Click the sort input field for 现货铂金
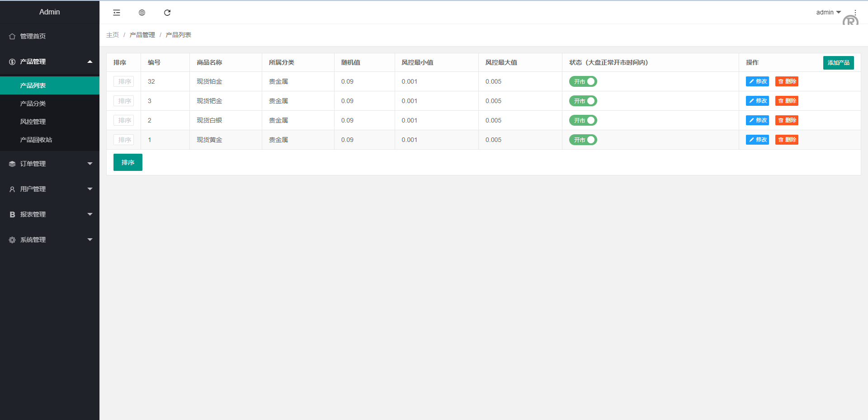The width and height of the screenshot is (868, 420). click(123, 81)
